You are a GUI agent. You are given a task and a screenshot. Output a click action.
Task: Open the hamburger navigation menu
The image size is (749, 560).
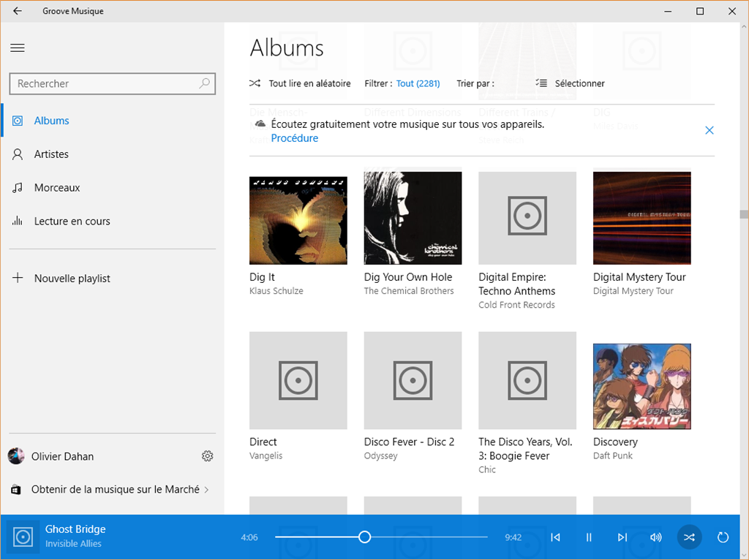18,48
